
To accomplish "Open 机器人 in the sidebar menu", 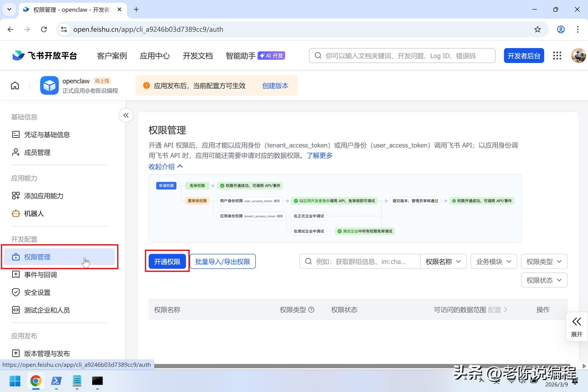I will point(34,214).
